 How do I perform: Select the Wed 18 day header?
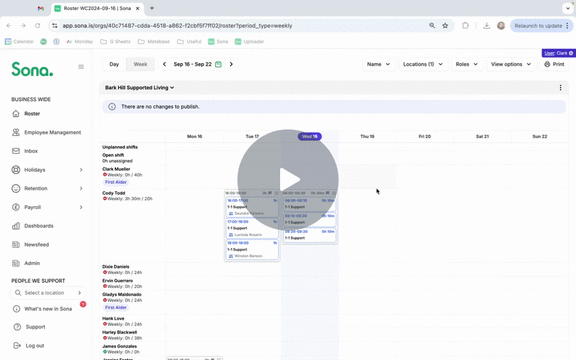(310, 136)
